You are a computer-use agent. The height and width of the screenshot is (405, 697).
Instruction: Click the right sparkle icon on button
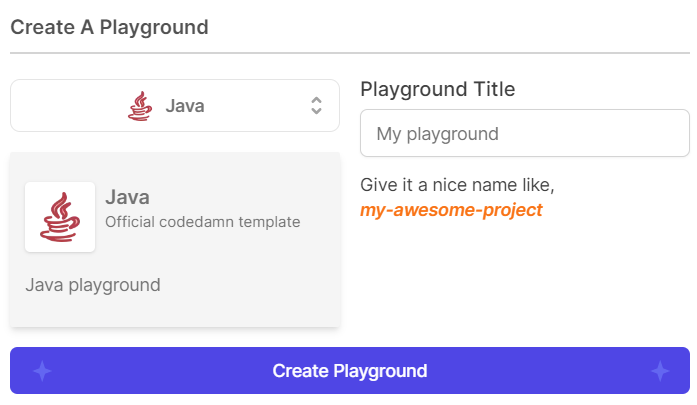pyautogui.click(x=660, y=371)
